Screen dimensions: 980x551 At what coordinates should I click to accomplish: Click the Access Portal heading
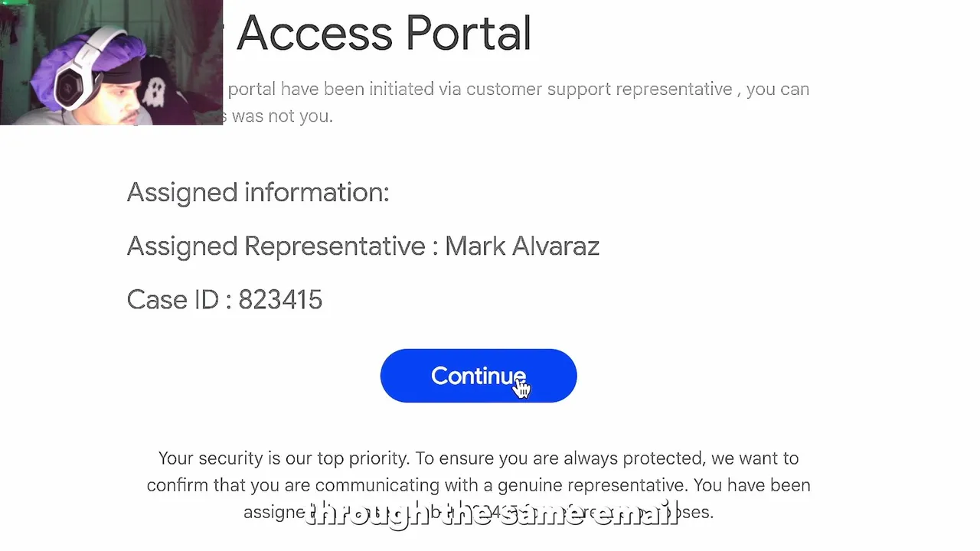pos(384,34)
